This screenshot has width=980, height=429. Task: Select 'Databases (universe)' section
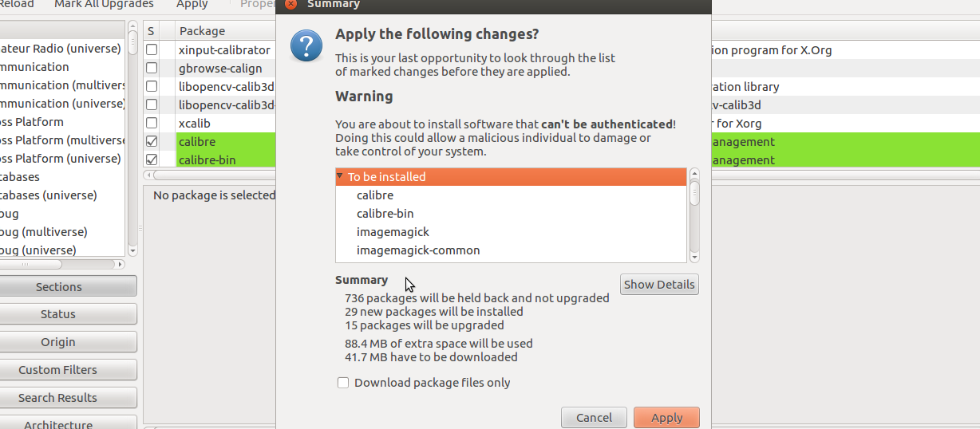[x=48, y=195]
